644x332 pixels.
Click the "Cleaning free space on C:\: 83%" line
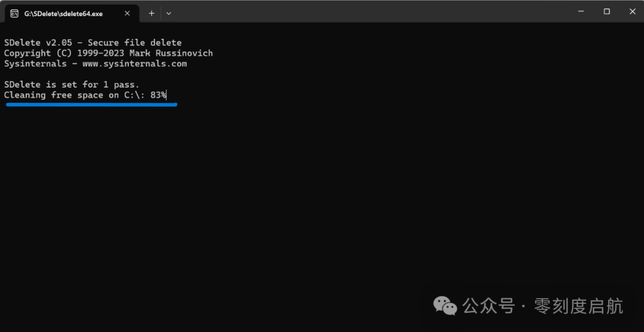point(85,95)
